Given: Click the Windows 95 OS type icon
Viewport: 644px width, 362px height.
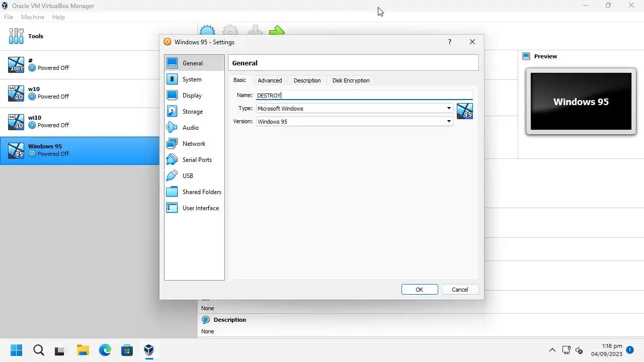Looking at the screenshot, I should coord(464,111).
